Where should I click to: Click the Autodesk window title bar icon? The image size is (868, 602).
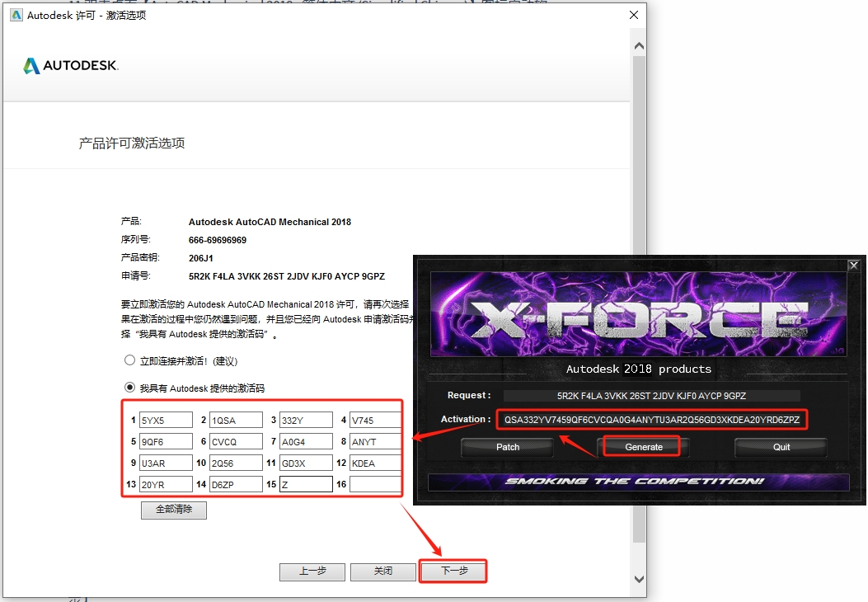[x=16, y=15]
